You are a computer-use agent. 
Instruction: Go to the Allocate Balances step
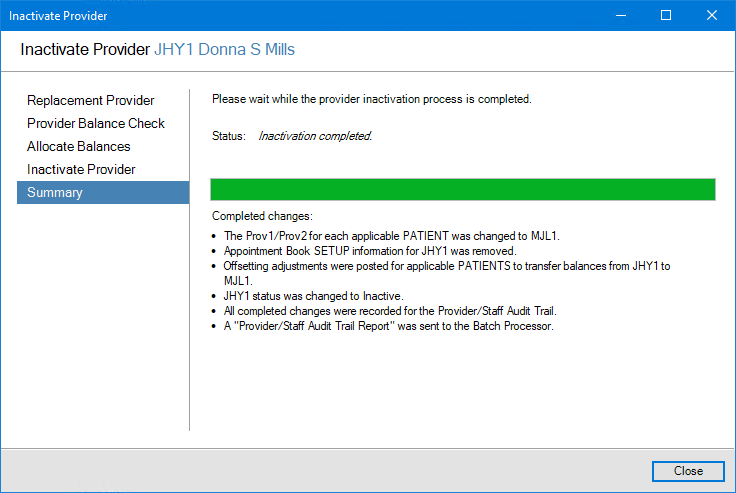coord(79,147)
